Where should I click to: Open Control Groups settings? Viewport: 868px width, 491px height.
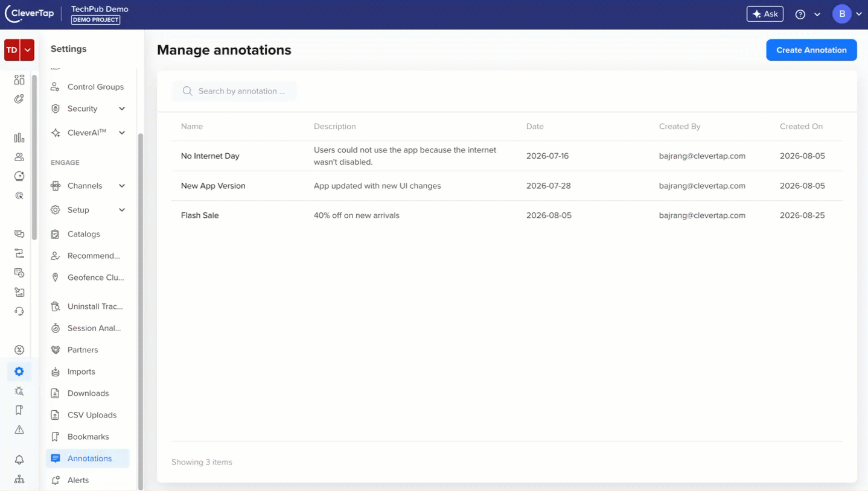[x=88, y=87]
